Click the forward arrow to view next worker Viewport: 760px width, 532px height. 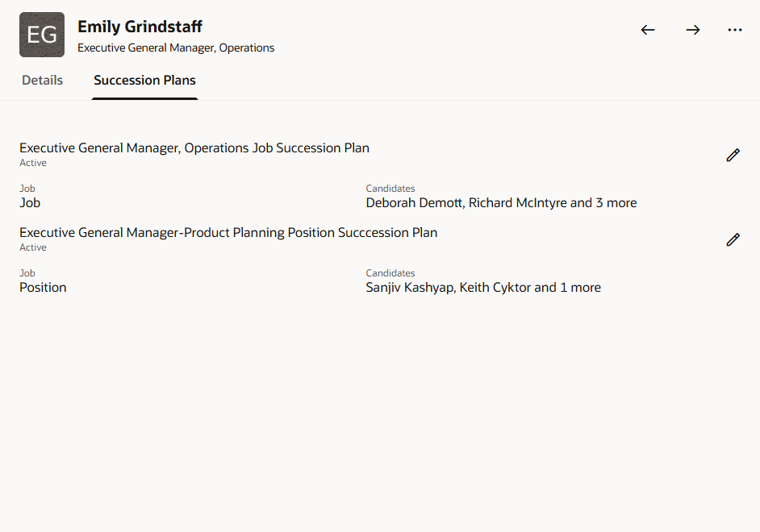692,30
